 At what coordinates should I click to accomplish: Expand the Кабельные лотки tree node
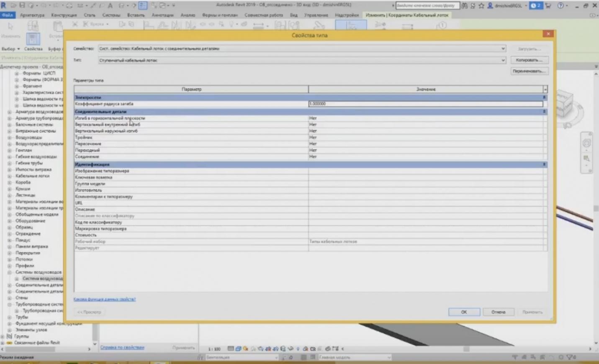coord(10,176)
